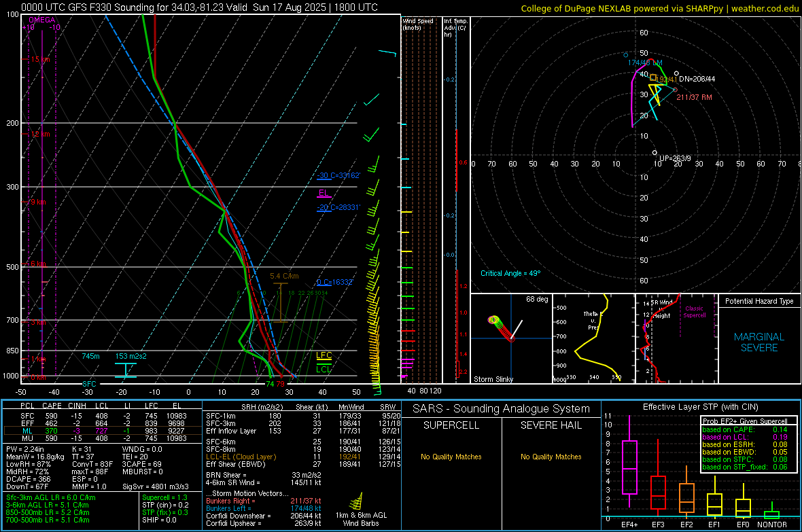Select the Sfc-3km AGL LR = 6.0 C/km line
Image resolution: width=802 pixels, height=532 pixels.
tap(51, 497)
